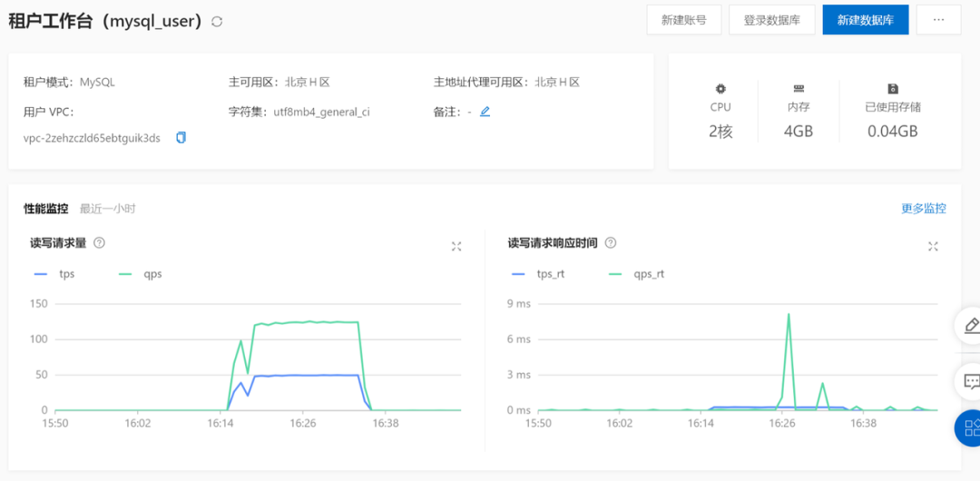Click the CPU chip icon
The width and height of the screenshot is (980, 481).
pos(720,89)
